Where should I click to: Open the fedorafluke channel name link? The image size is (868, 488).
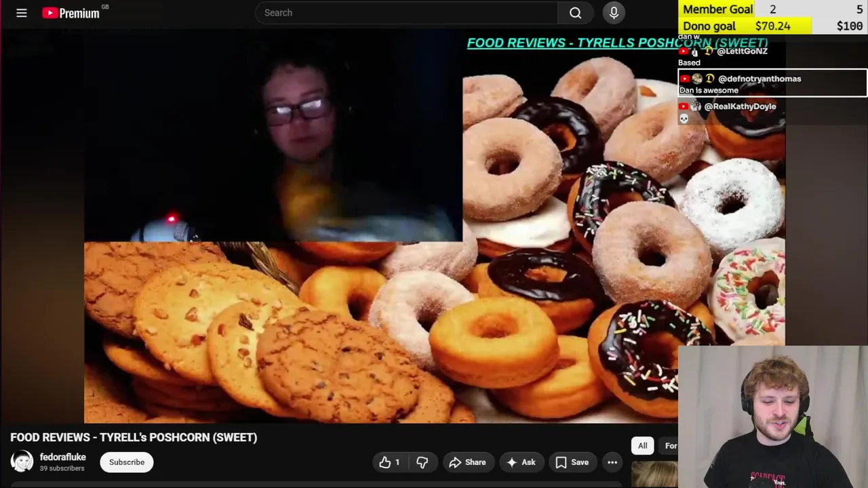[62, 457]
